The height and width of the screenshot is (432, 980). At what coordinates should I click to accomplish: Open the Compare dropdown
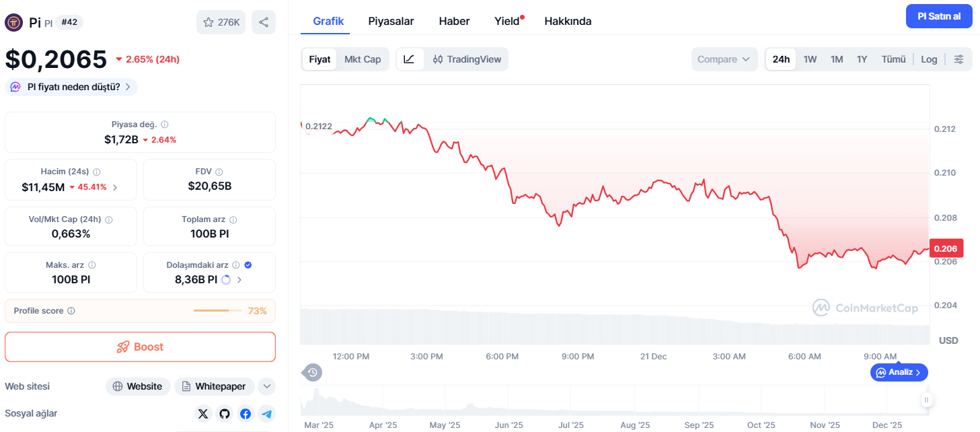click(724, 59)
